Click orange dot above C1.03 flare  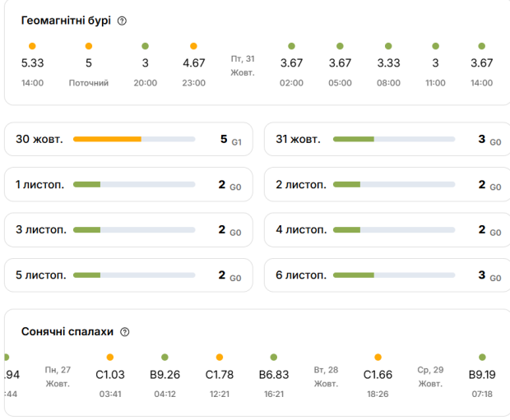110,358
